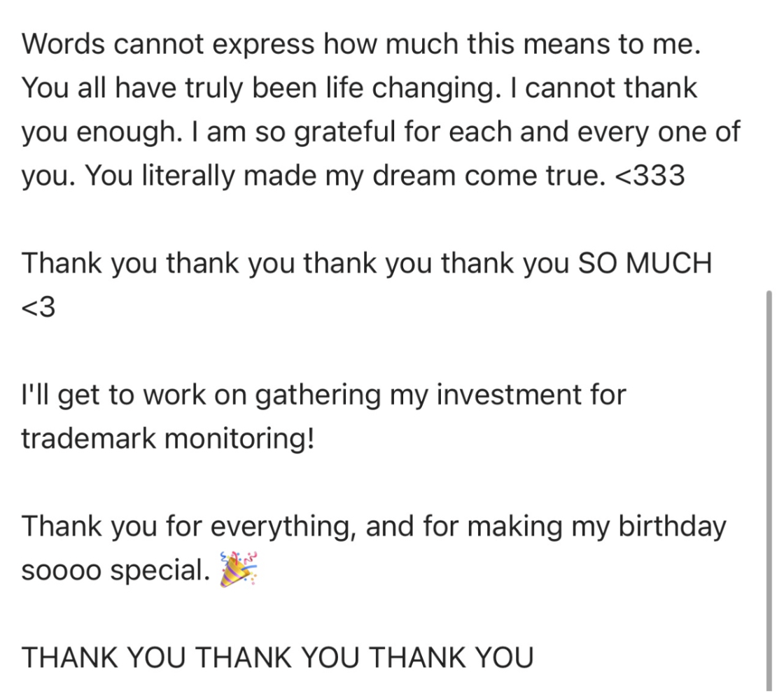Click the word "gathering" in the message
Screen dimensions: 784x693
click(318, 395)
